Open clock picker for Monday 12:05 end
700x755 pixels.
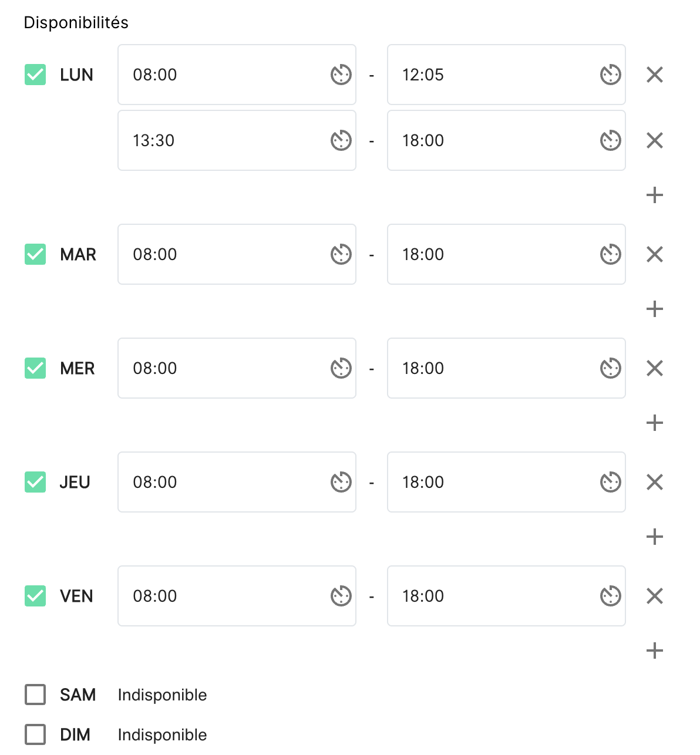610,75
